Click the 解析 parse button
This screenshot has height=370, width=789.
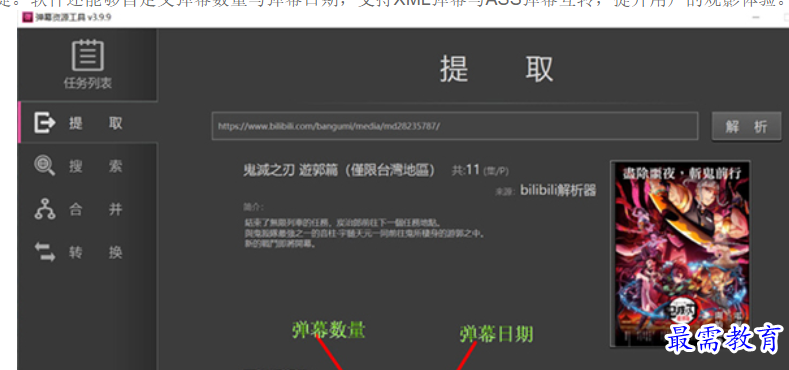[746, 127]
